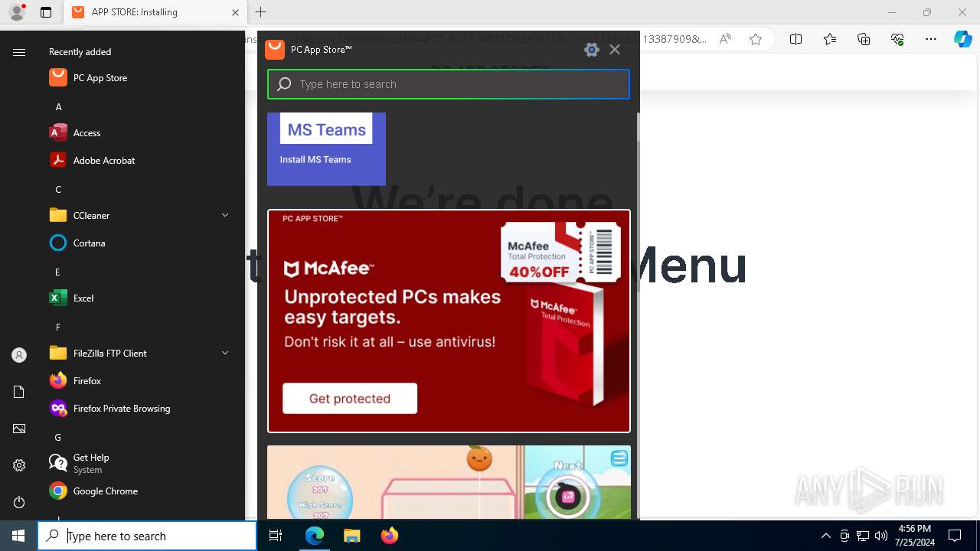980x551 pixels.
Task: Click the PC App Store orange logo icon
Action: click(x=275, y=49)
